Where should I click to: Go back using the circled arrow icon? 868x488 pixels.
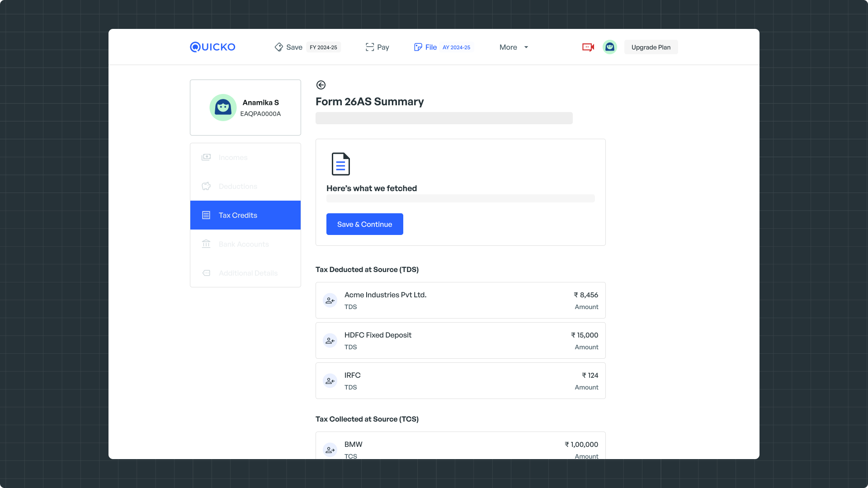coord(321,85)
